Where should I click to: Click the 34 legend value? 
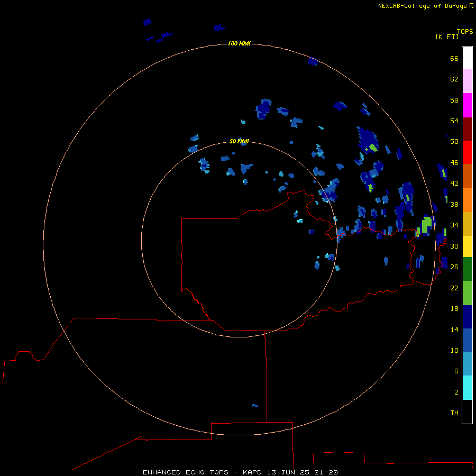coord(454,225)
